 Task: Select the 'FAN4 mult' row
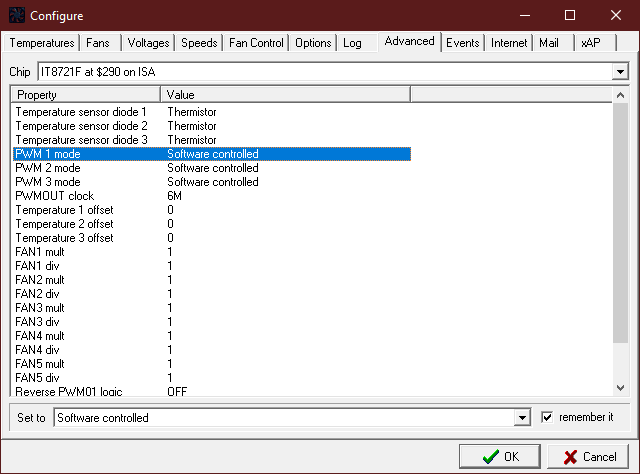point(211,336)
